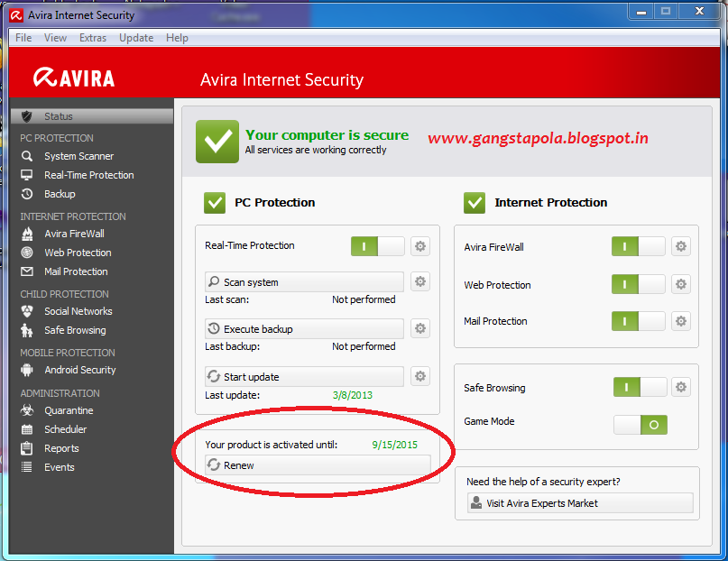Select System Scanner label in sidebar

click(78, 156)
